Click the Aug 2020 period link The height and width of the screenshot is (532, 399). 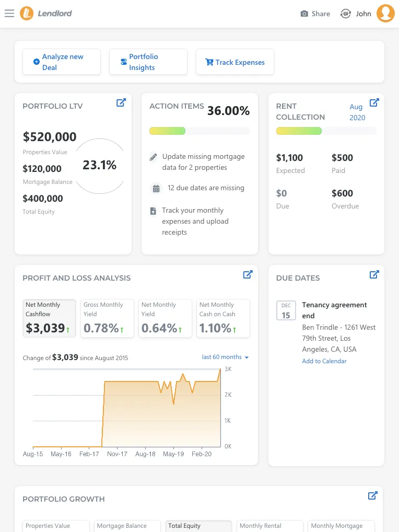click(357, 112)
